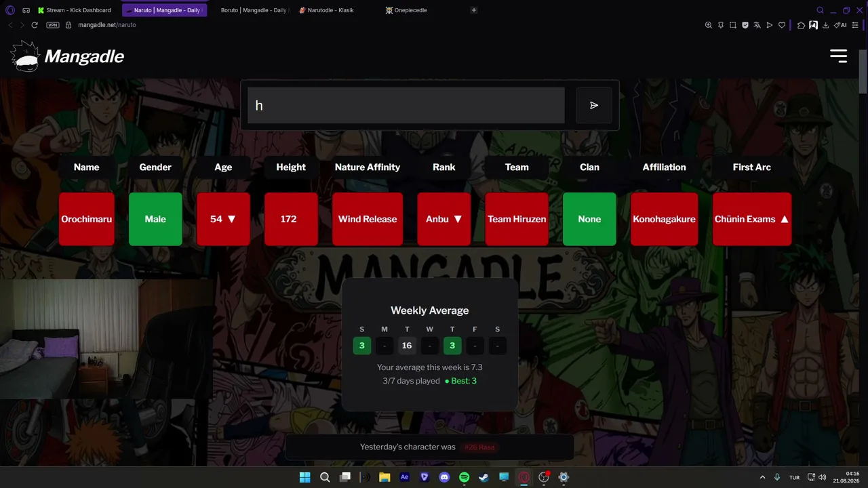Toggle the VPN badge in address bar

coord(53,25)
